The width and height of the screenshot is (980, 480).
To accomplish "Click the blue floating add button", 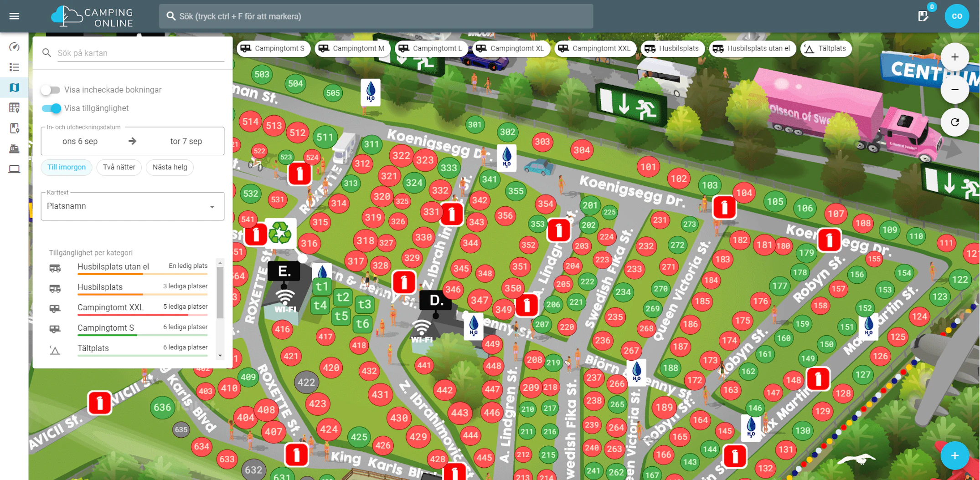I will (x=955, y=455).
